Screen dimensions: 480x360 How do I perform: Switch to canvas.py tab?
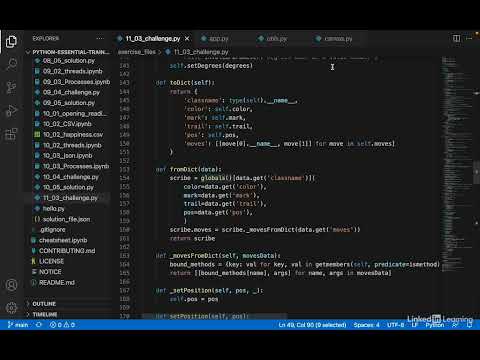338,39
